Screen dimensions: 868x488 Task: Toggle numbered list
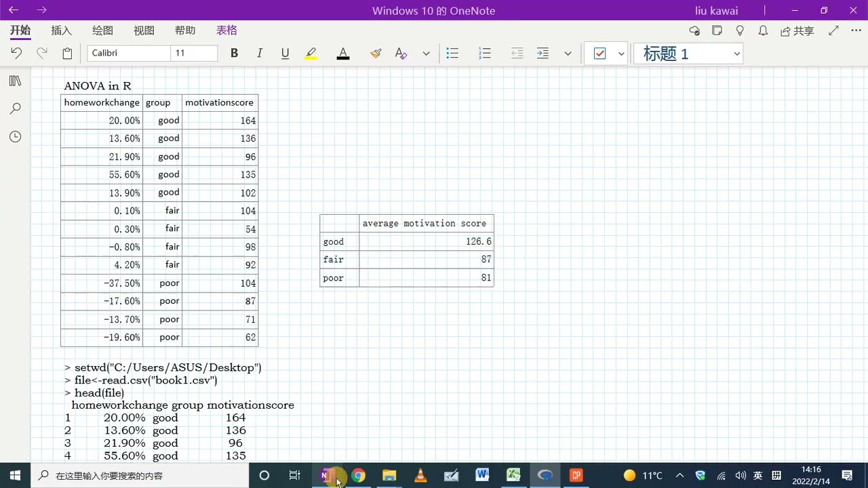(x=484, y=53)
